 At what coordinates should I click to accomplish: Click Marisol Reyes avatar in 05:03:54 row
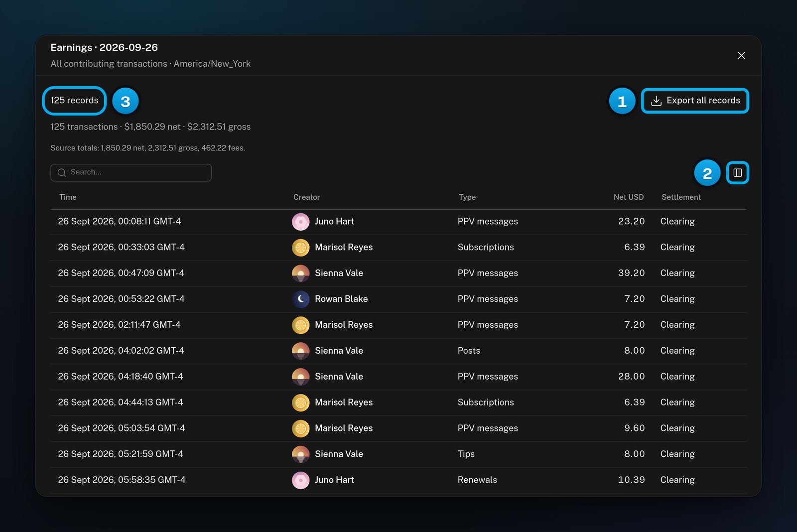300,428
